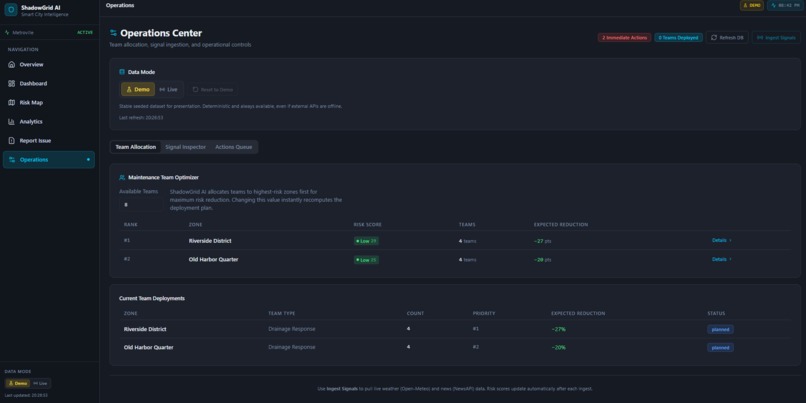The image size is (806, 403).
Task: Click the -20% expected reduction value
Action: pyautogui.click(x=558, y=347)
